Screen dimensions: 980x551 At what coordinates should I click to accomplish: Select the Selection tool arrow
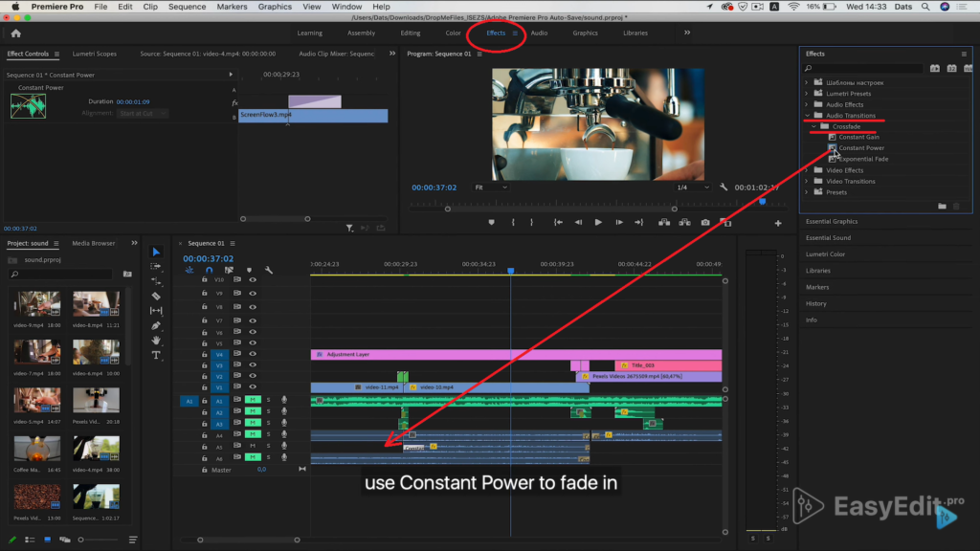156,252
